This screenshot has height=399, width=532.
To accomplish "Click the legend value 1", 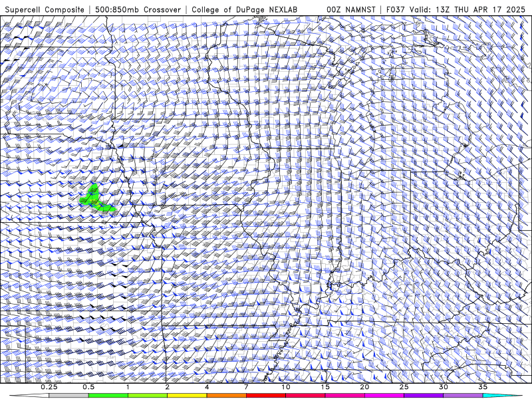I will click(x=128, y=387).
